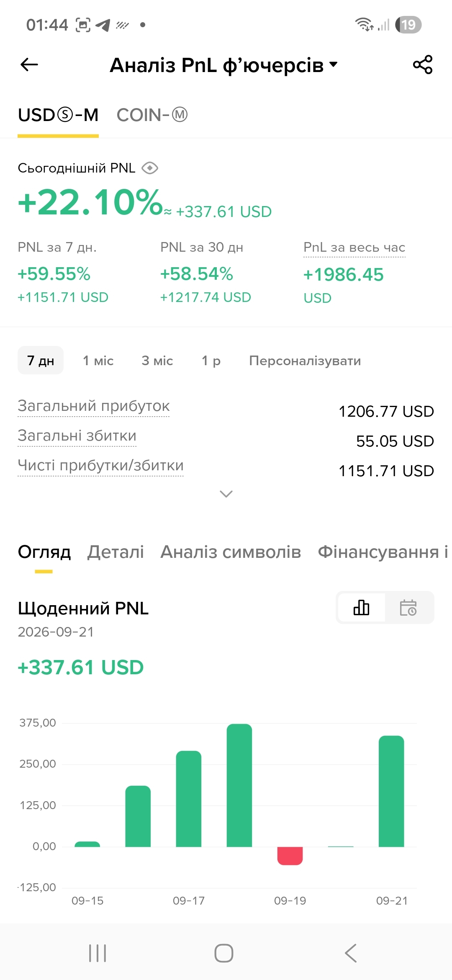452x980 pixels.
Task: Tap the Android home navigation icon
Action: 224,953
